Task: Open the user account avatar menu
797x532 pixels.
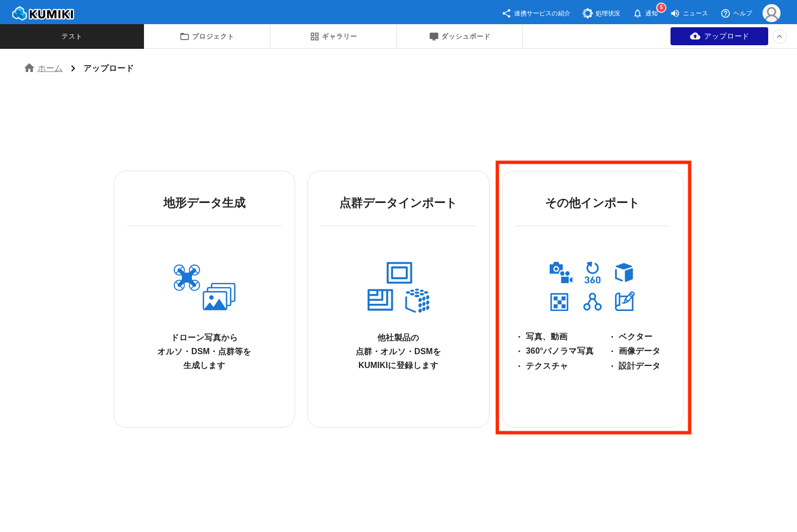Action: coord(771,13)
